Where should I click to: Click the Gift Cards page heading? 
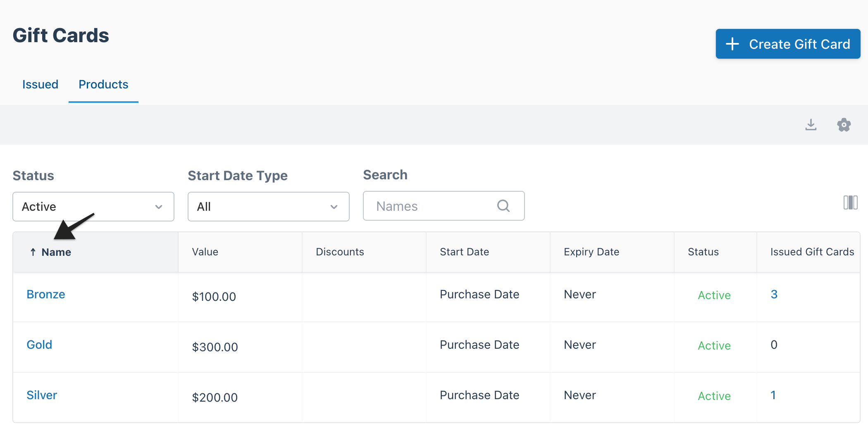(x=61, y=36)
